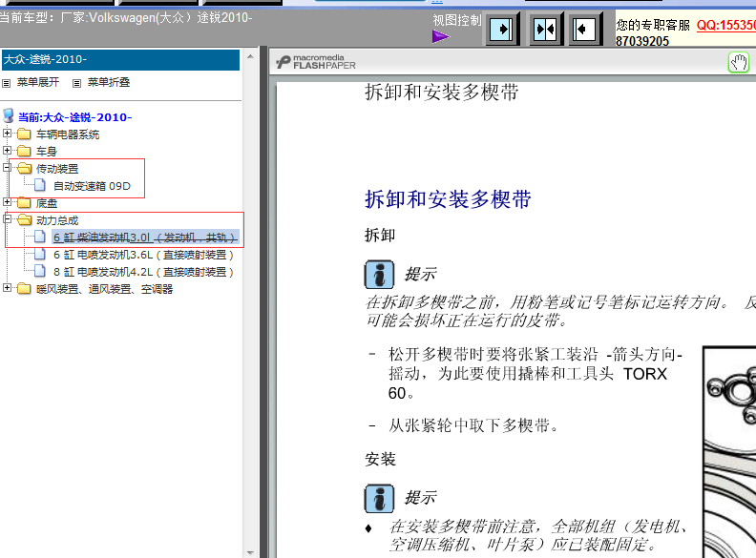This screenshot has width=756, height=558.
Task: Click the 6 缸 柴油发动机 page icon
Action: click(x=40, y=237)
